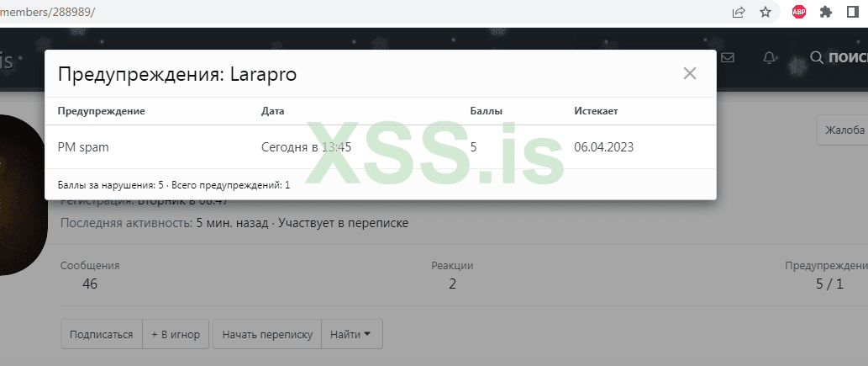Open the browser extensions puzzle icon

(x=826, y=12)
